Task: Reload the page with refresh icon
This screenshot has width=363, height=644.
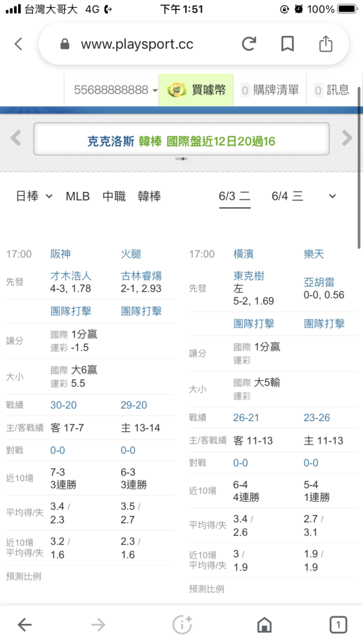Action: 249,44
